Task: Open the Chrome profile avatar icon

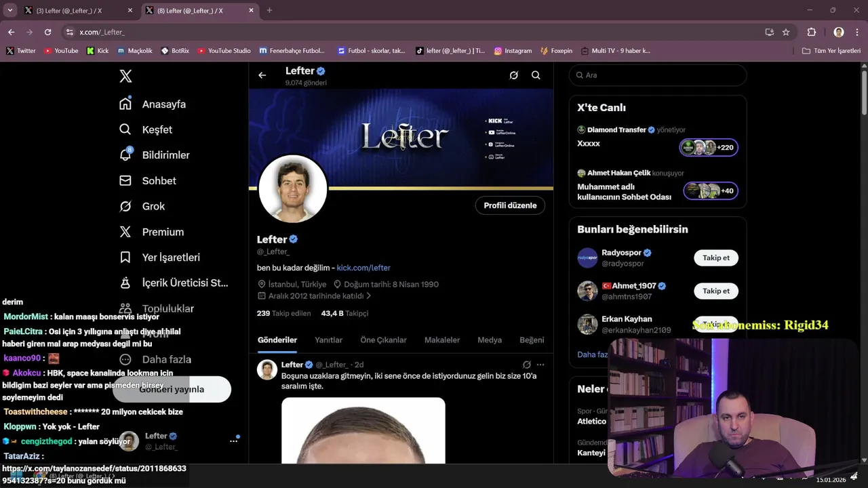Action: tap(839, 32)
